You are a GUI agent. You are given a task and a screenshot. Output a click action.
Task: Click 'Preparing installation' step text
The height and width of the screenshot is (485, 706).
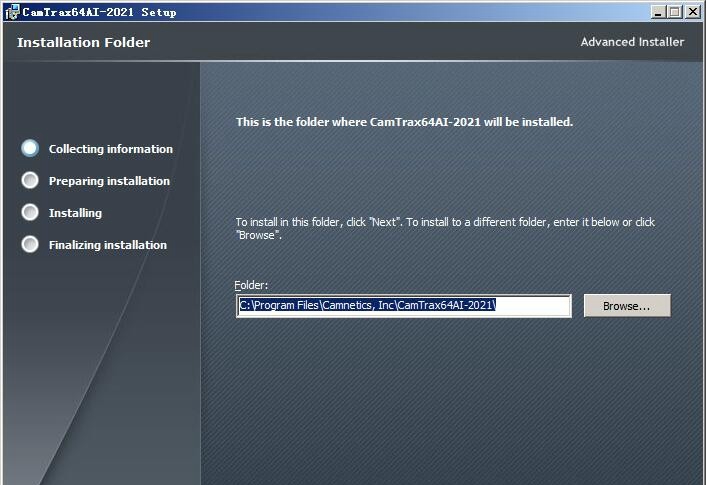tap(109, 181)
